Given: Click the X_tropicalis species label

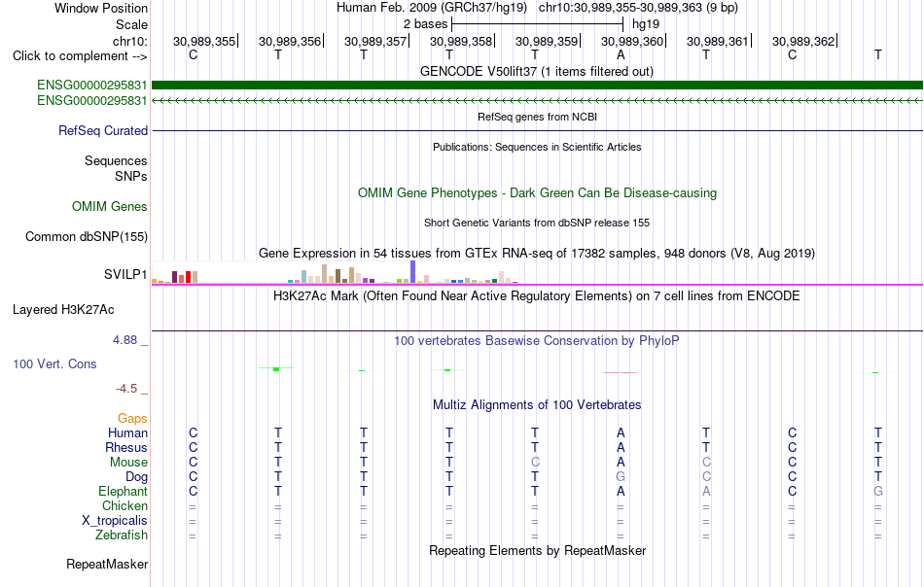Looking at the screenshot, I should pos(115,521).
